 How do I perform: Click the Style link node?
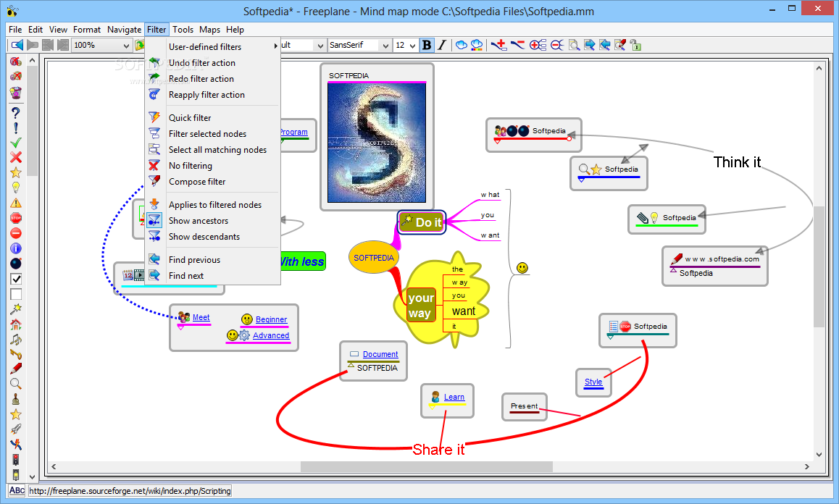(x=593, y=382)
